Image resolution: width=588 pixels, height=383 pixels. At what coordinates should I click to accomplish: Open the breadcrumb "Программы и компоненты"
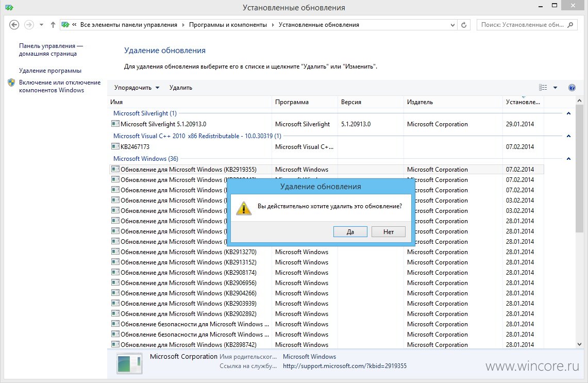click(228, 25)
